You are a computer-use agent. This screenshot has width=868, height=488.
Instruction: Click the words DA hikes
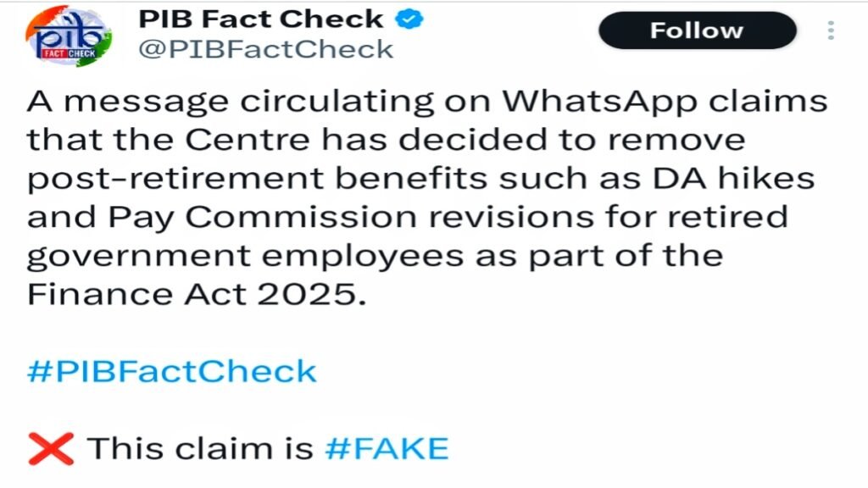pos(733,178)
